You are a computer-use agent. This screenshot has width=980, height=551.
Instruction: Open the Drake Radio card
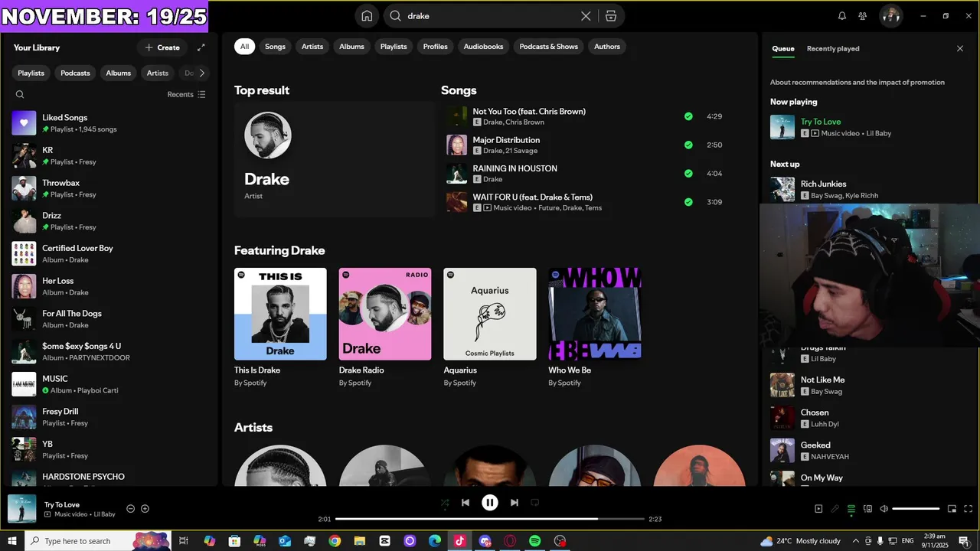point(385,328)
